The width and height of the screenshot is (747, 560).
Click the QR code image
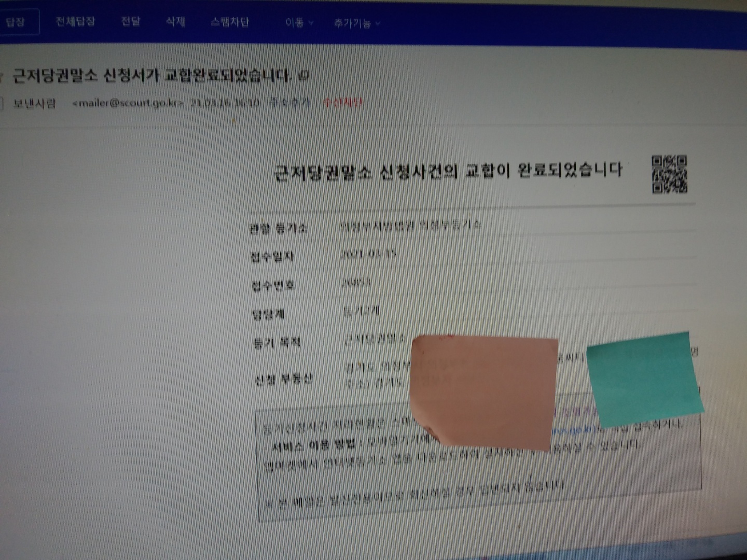(669, 174)
